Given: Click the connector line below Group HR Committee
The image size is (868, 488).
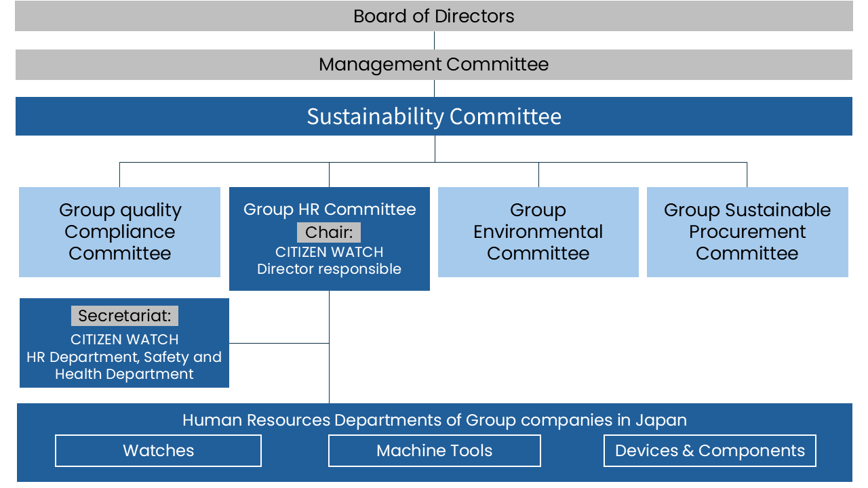Looking at the screenshot, I should tap(330, 347).
